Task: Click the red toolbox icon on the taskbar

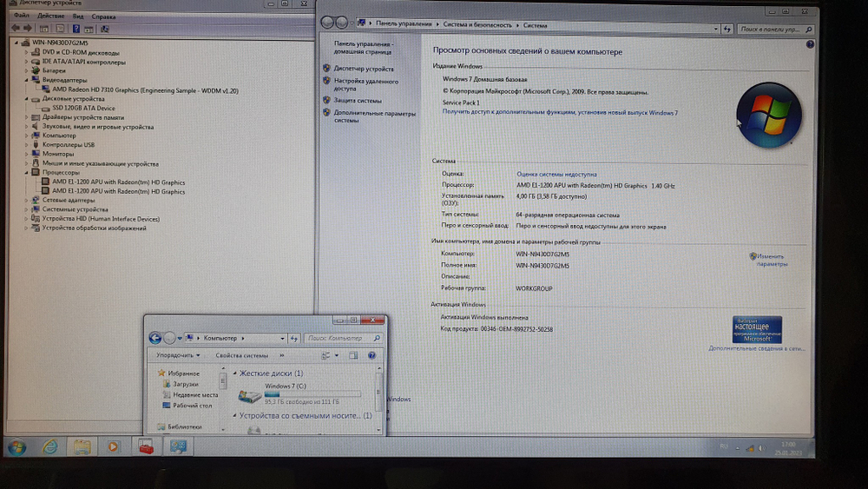Action: pyautogui.click(x=146, y=446)
